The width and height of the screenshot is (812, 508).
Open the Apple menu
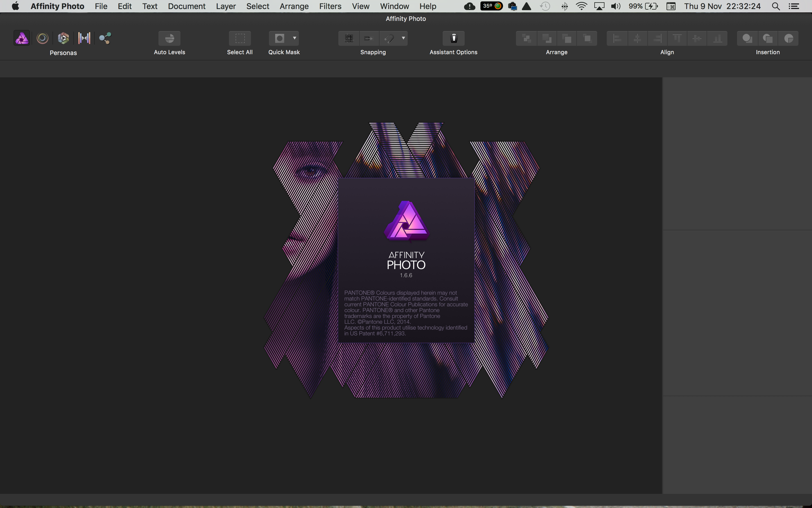pos(15,6)
